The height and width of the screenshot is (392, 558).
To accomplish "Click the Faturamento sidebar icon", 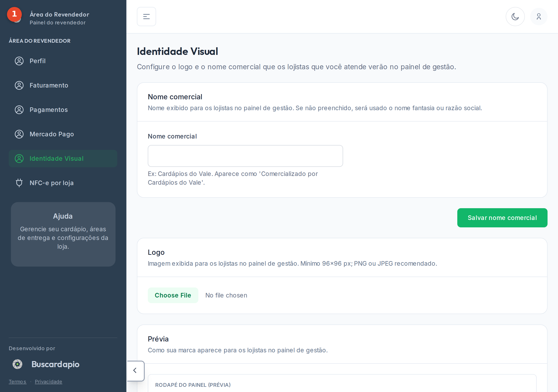I will pyautogui.click(x=19, y=85).
